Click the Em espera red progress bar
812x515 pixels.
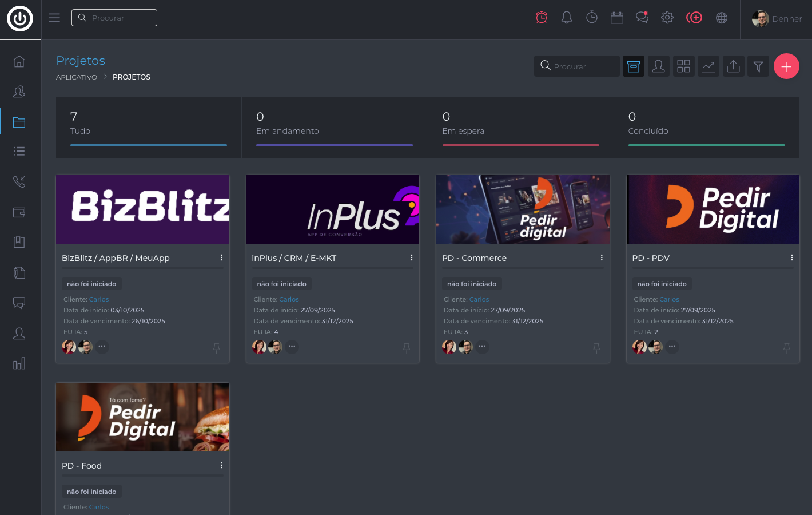(x=520, y=145)
